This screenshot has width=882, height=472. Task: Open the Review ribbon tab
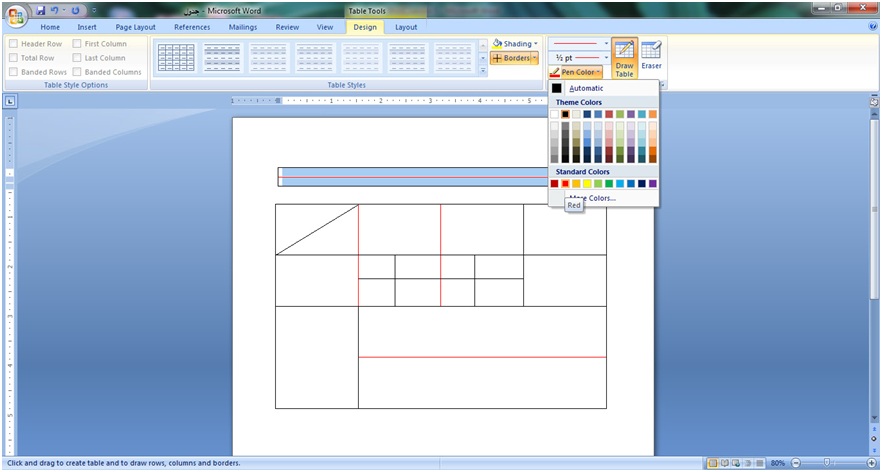(x=287, y=27)
